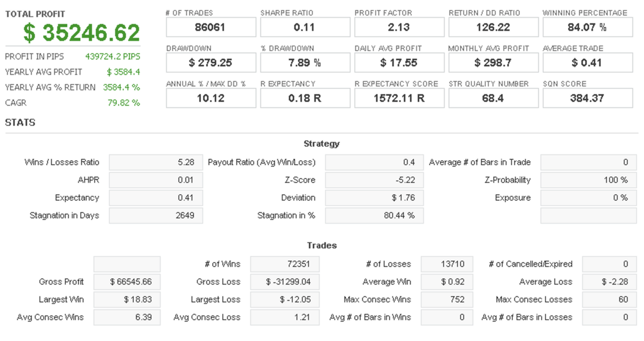This screenshot has height=341, width=644.
Task: Click the Daily Avg Profit value $ 17.55
Action: pos(399,63)
